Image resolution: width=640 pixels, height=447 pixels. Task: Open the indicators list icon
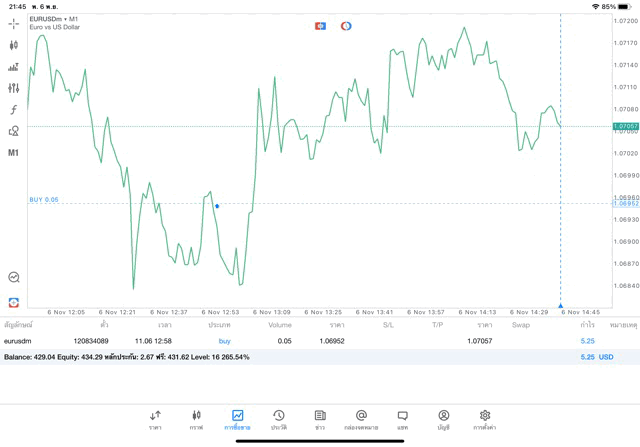pyautogui.click(x=13, y=67)
